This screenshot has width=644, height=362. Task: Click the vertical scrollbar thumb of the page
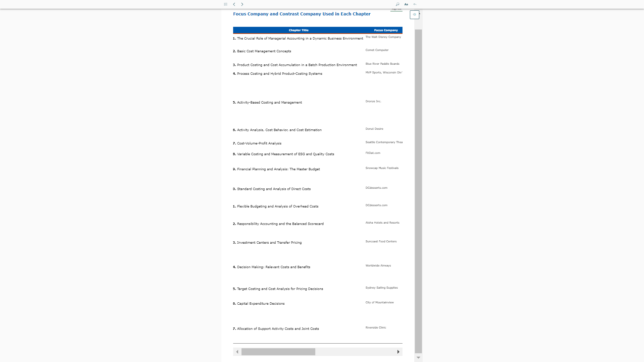418,191
